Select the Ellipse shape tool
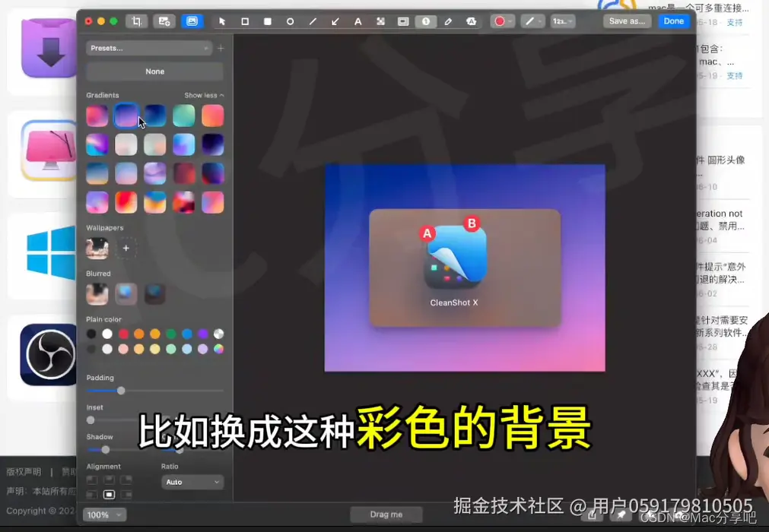769x532 pixels. coord(290,21)
